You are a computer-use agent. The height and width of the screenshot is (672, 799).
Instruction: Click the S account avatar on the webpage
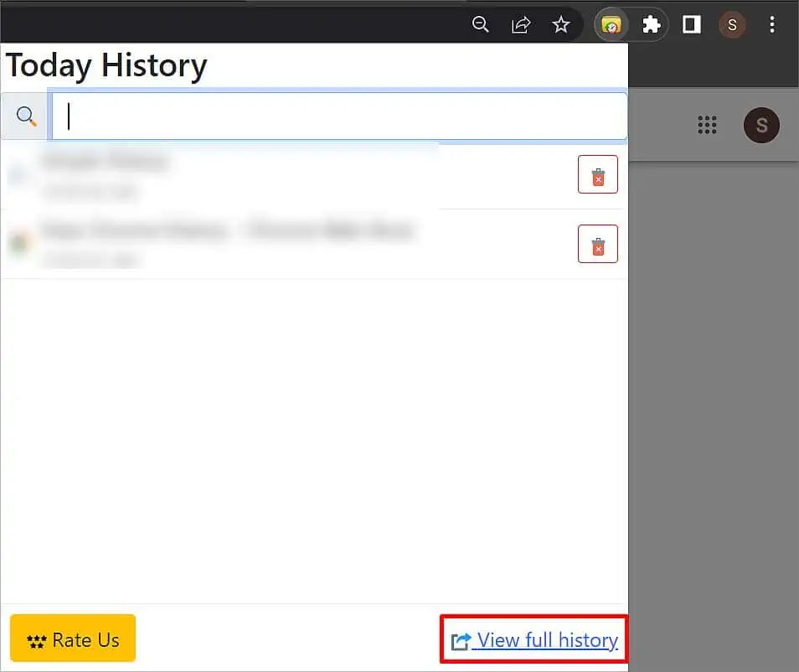click(761, 125)
